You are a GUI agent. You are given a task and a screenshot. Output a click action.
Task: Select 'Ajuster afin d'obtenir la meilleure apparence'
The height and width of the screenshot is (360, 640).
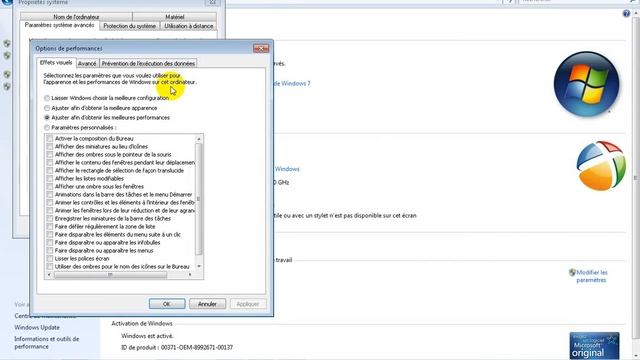tap(47, 108)
